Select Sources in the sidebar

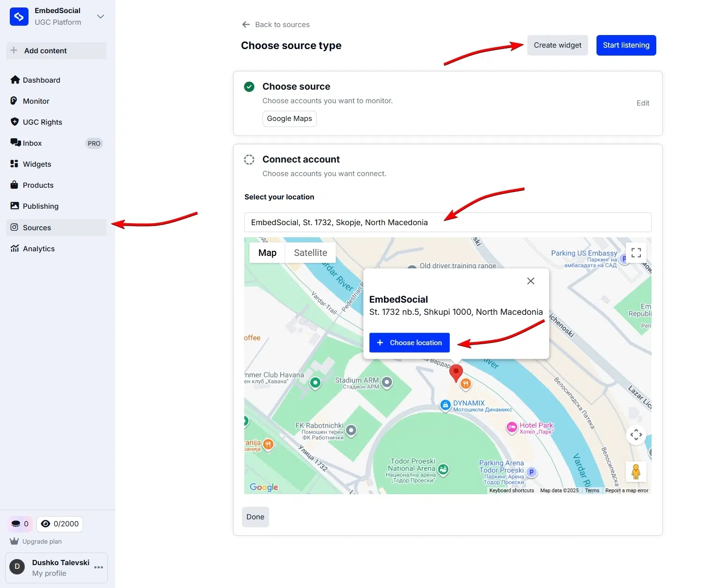click(x=36, y=227)
